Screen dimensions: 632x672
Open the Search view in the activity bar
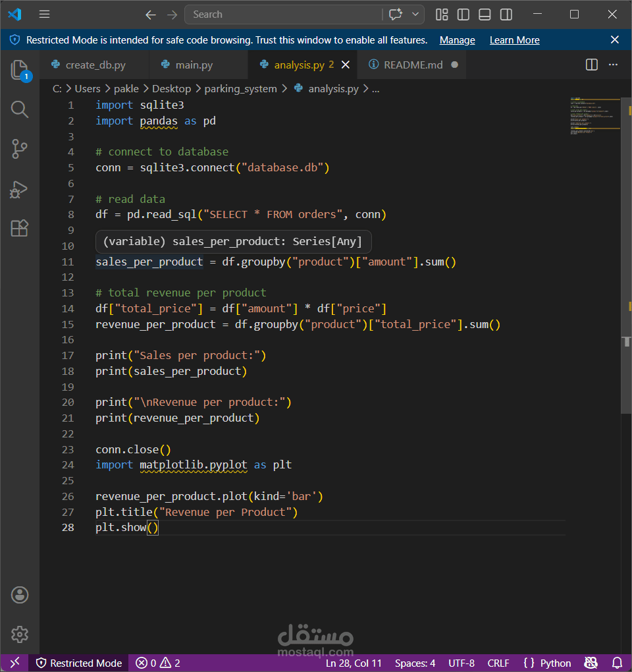click(x=19, y=110)
